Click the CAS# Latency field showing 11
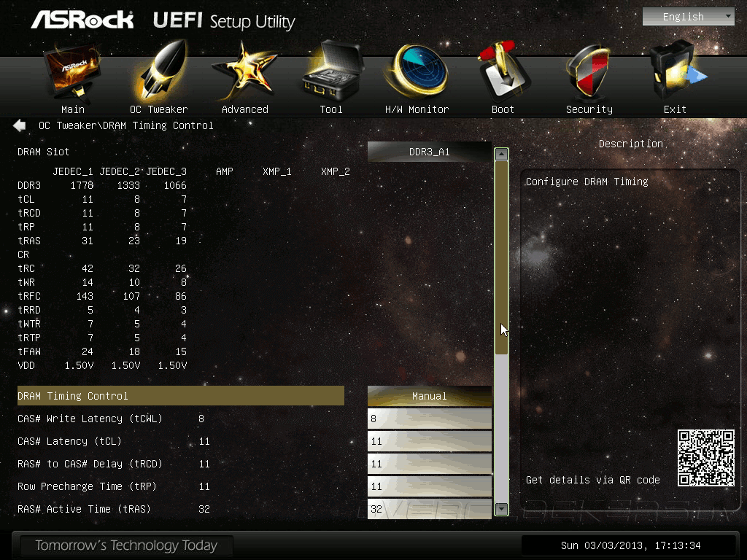Image resolution: width=747 pixels, height=560 pixels. click(429, 441)
